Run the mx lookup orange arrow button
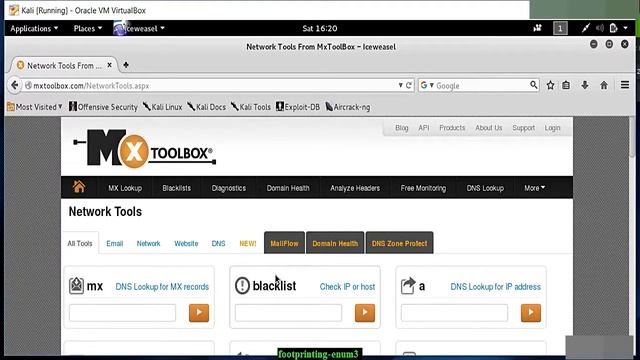 point(199,313)
